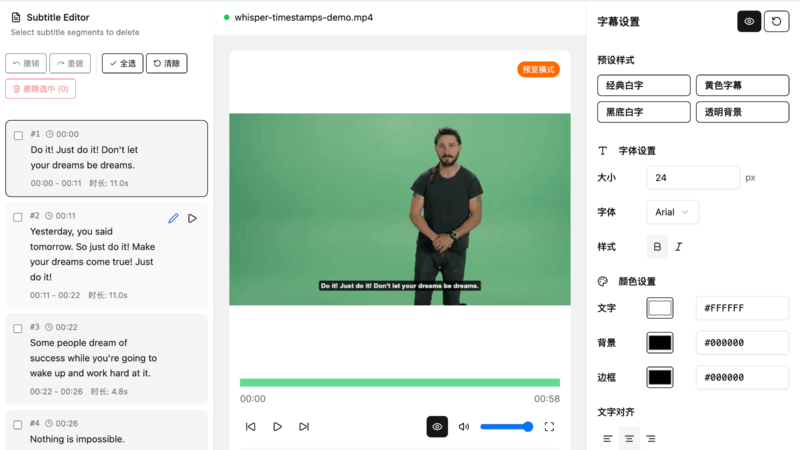This screenshot has height=450, width=800.
Task: Align subtitle text to the left
Action: click(607, 439)
